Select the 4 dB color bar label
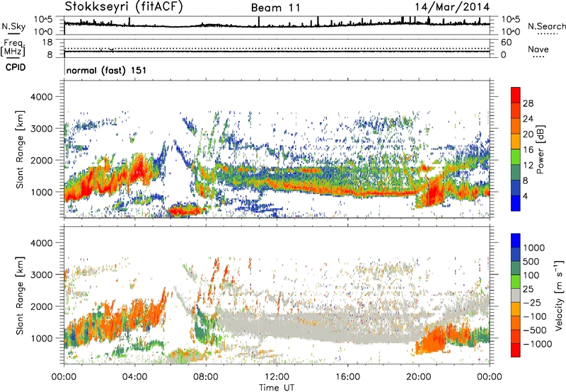This screenshot has width=566, height=392. click(526, 196)
